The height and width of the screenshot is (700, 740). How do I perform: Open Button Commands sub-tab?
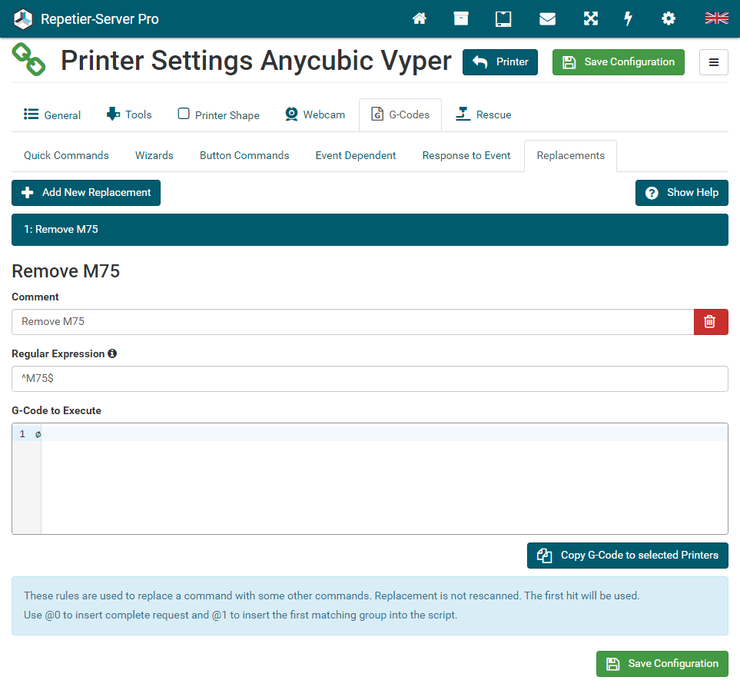pos(244,156)
